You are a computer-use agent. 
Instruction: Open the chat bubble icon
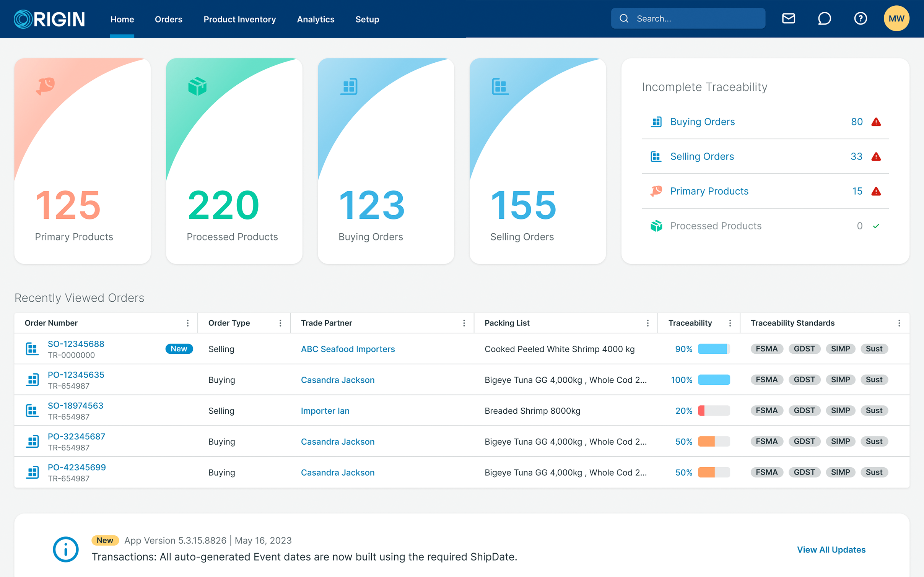point(824,18)
